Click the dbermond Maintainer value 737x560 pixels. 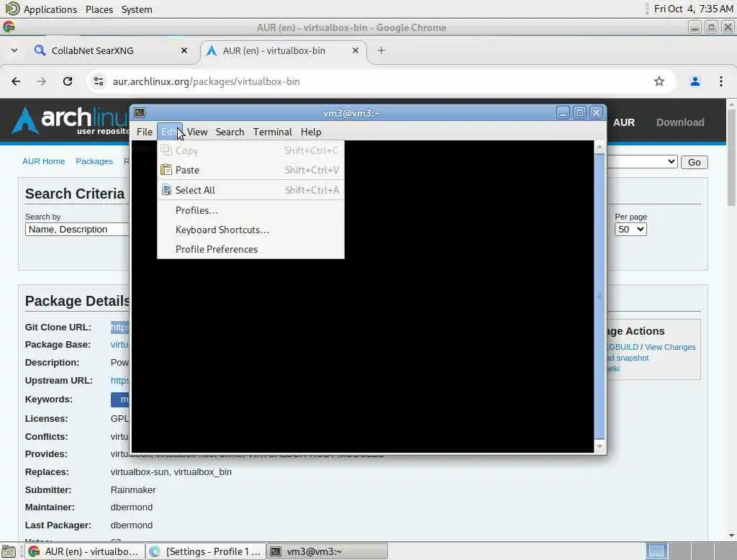pyautogui.click(x=132, y=507)
